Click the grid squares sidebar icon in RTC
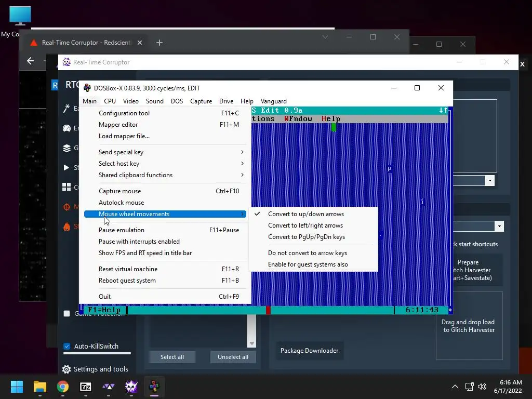The width and height of the screenshot is (532, 399). click(x=66, y=187)
